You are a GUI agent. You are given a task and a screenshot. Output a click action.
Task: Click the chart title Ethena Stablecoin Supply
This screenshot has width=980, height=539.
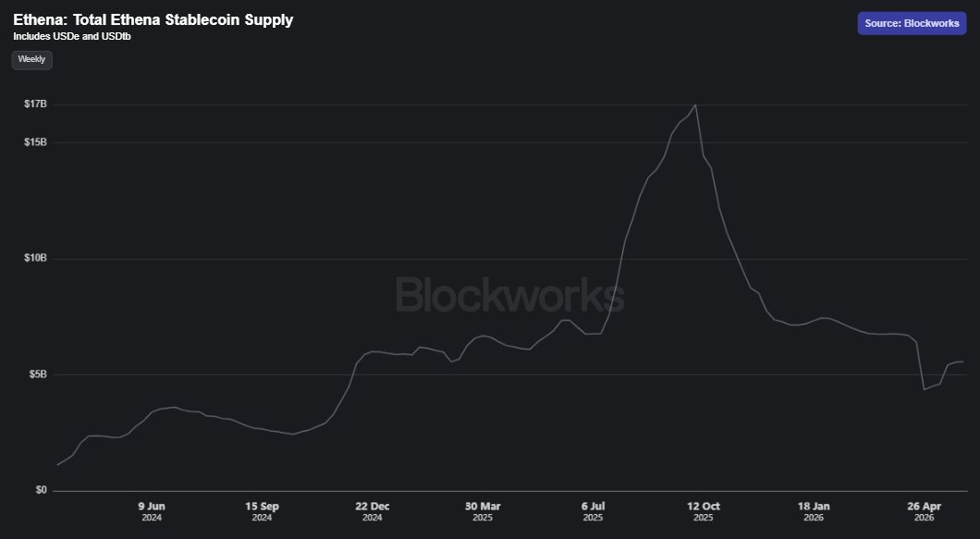click(x=153, y=19)
